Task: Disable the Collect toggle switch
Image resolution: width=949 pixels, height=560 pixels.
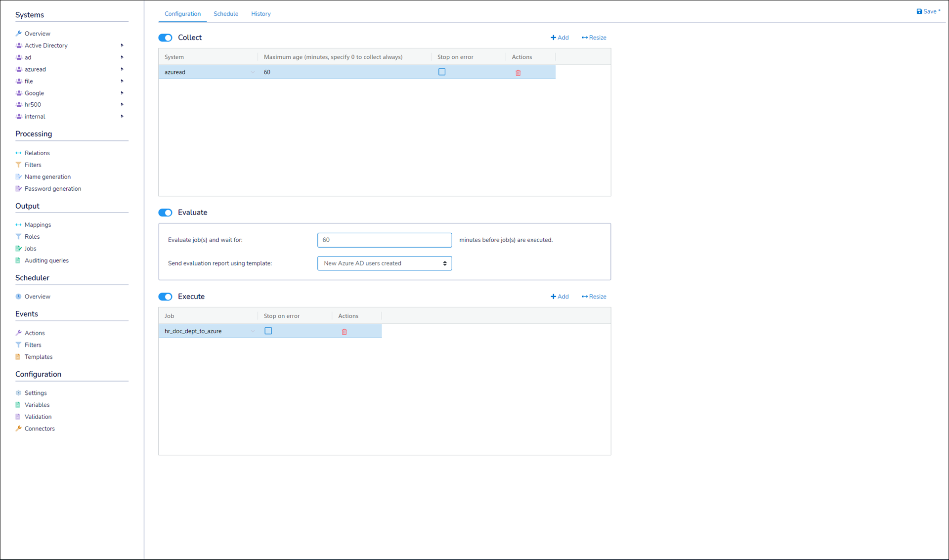Action: [x=165, y=38]
